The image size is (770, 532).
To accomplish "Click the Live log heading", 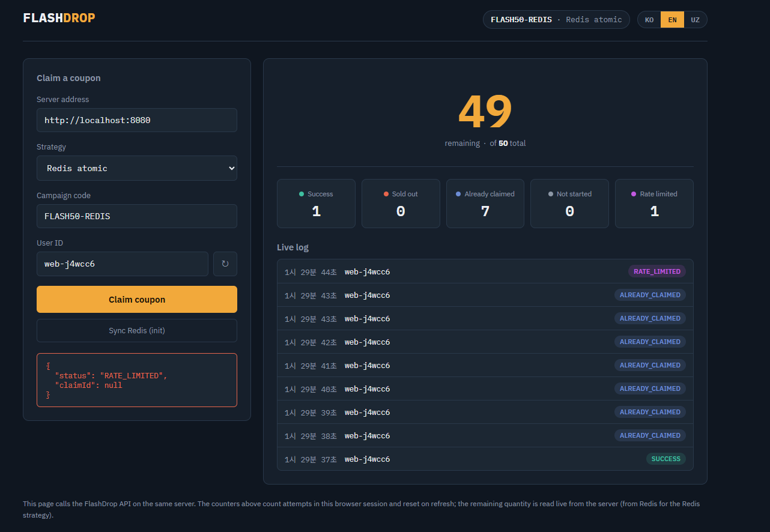I will click(x=293, y=247).
